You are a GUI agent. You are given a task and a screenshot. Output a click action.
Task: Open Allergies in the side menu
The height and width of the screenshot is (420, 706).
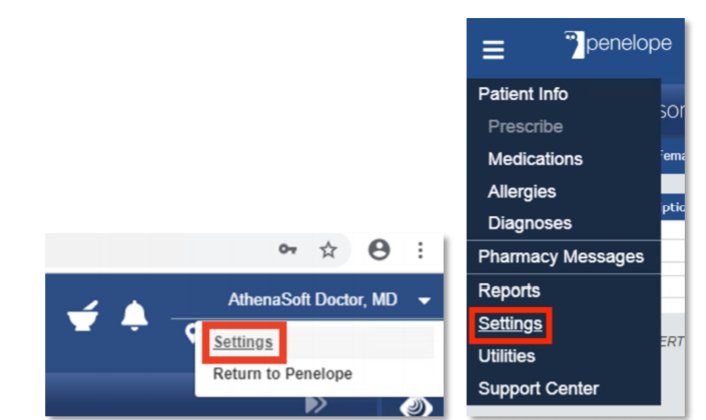522,192
